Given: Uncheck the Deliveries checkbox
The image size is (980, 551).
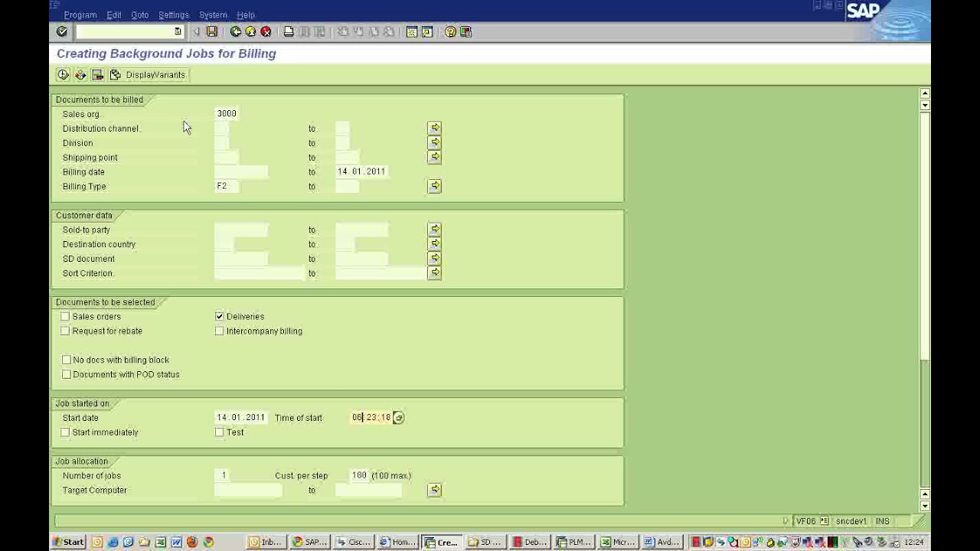Looking at the screenshot, I should point(220,316).
